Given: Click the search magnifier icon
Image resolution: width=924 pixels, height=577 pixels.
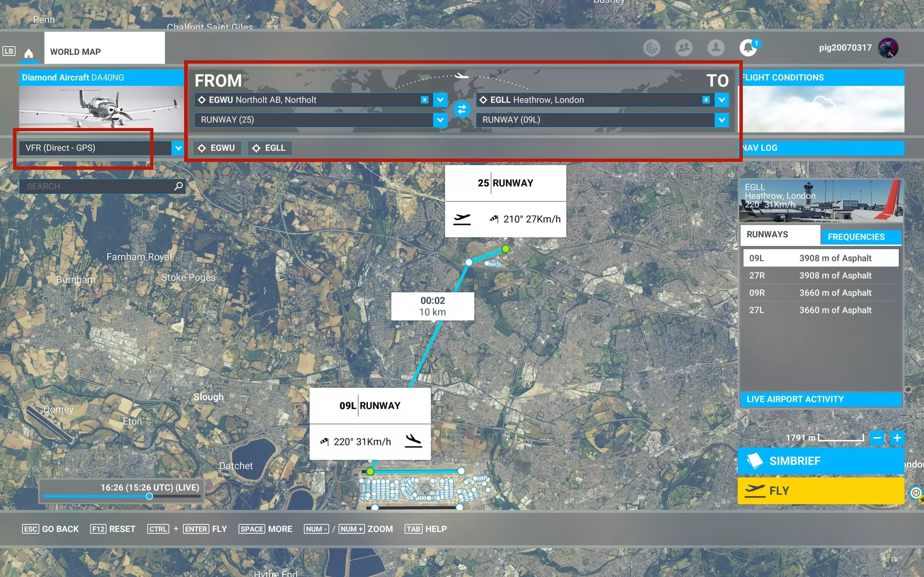Looking at the screenshot, I should click(x=178, y=186).
